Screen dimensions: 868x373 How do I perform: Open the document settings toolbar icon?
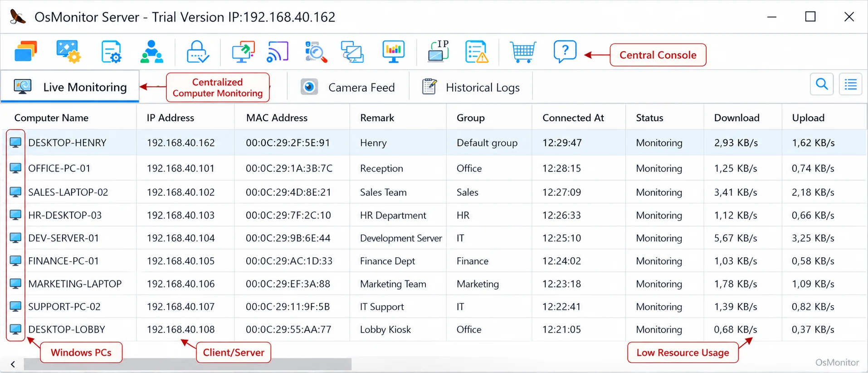111,51
